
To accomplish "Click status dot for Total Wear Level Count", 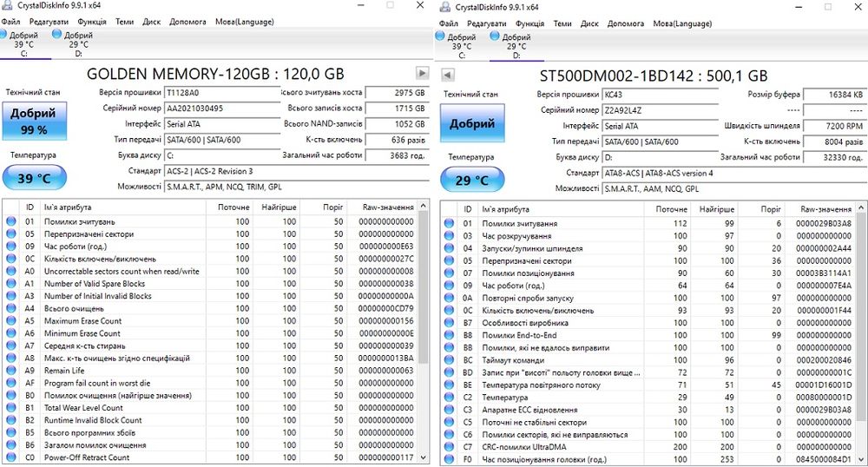I will [11, 408].
